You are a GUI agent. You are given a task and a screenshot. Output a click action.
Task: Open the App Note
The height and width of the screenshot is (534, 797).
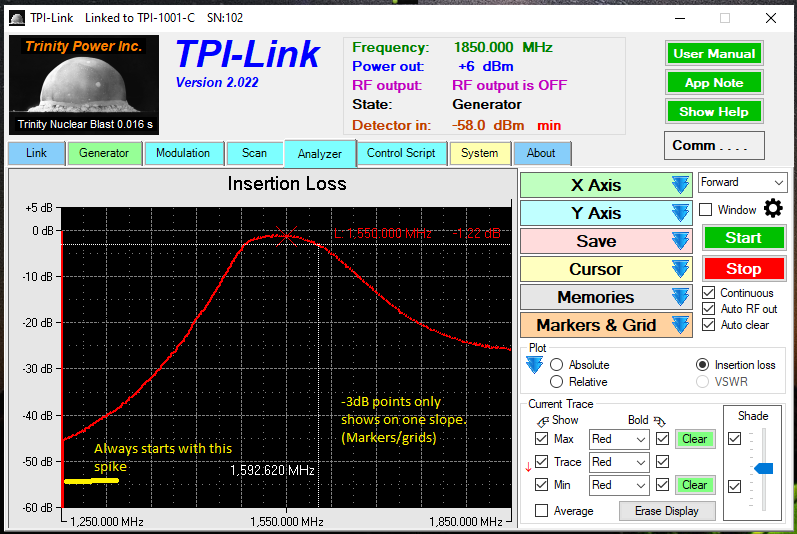[x=714, y=83]
